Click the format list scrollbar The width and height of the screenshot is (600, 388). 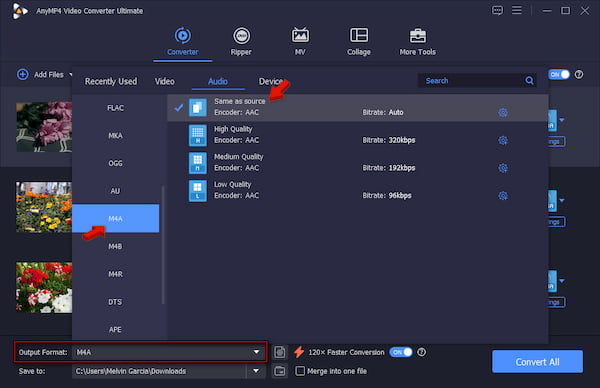click(x=163, y=245)
